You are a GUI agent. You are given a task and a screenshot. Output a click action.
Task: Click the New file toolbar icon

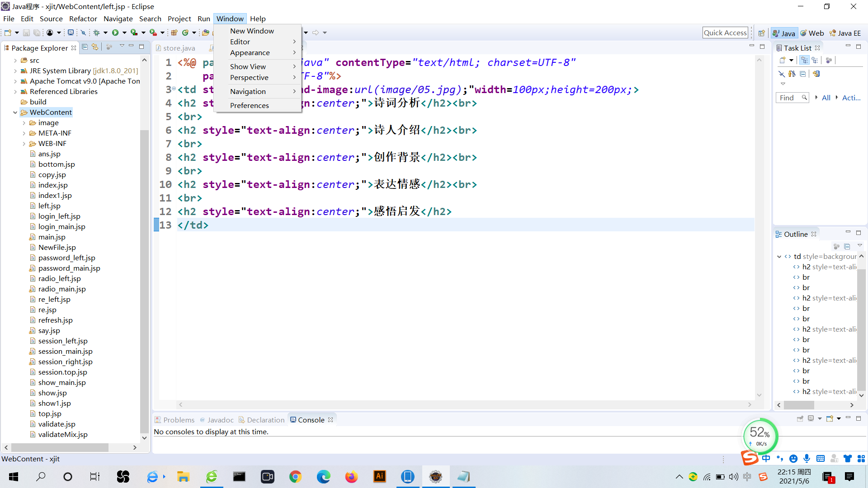pos(8,33)
